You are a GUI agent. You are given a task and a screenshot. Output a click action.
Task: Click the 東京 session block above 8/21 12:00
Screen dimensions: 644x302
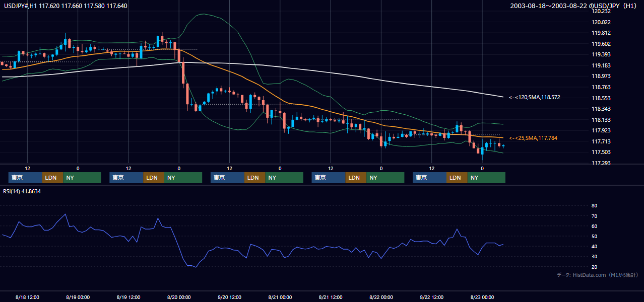pos(329,178)
